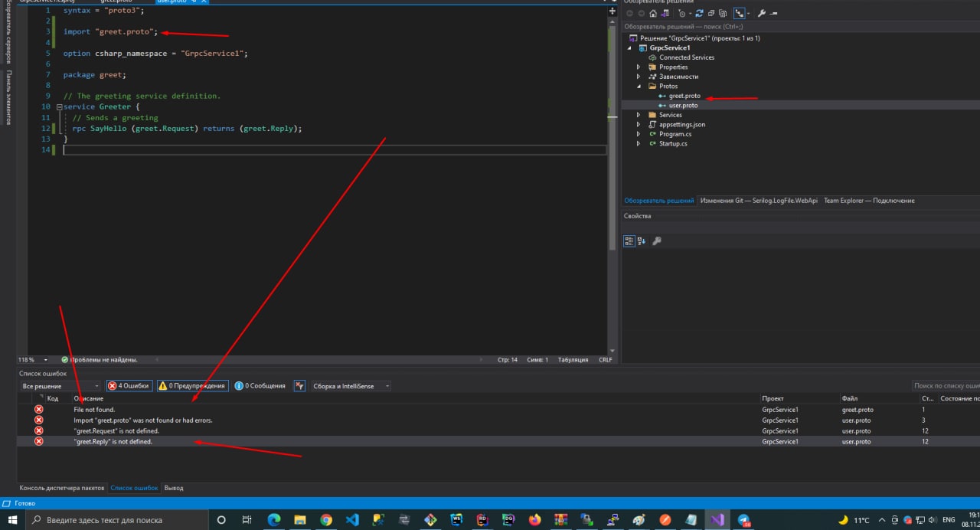This screenshot has height=530, width=980.
Task: Select user.proto in Solution Explorer
Action: coord(683,105)
